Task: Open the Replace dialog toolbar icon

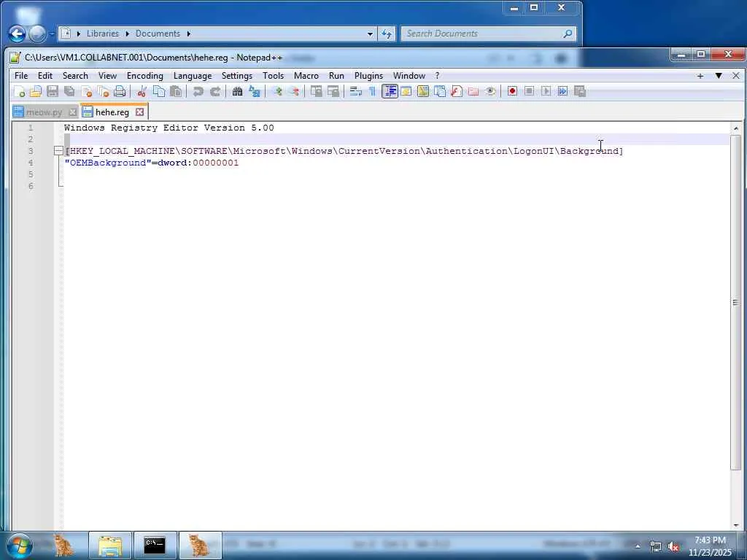Action: coord(255,91)
